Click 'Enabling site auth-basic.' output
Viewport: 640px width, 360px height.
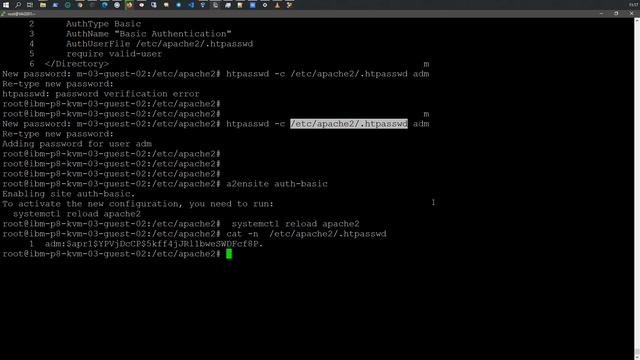pos(69,194)
